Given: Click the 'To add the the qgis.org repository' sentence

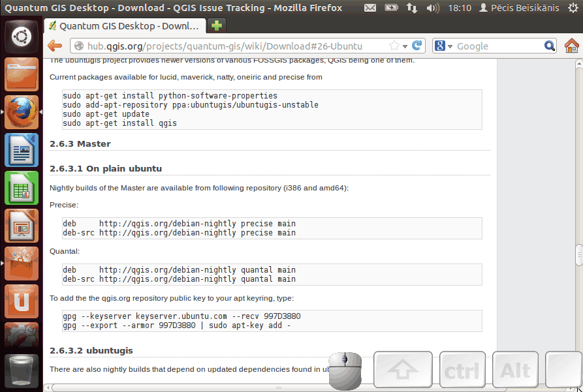Looking at the screenshot, I should click(x=172, y=298).
